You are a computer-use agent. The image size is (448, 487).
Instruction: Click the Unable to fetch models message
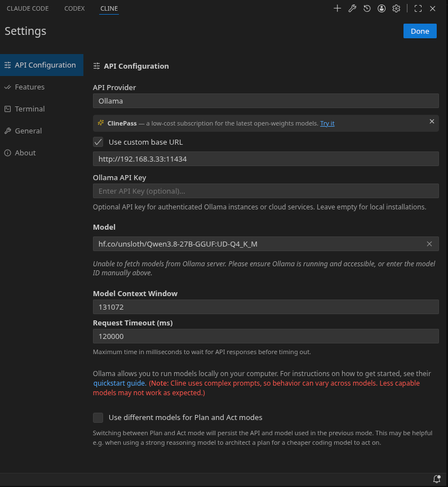(x=264, y=269)
